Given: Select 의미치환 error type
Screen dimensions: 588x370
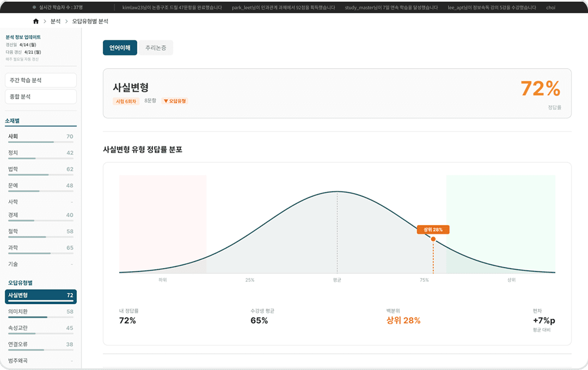Looking at the screenshot, I should (x=41, y=313).
